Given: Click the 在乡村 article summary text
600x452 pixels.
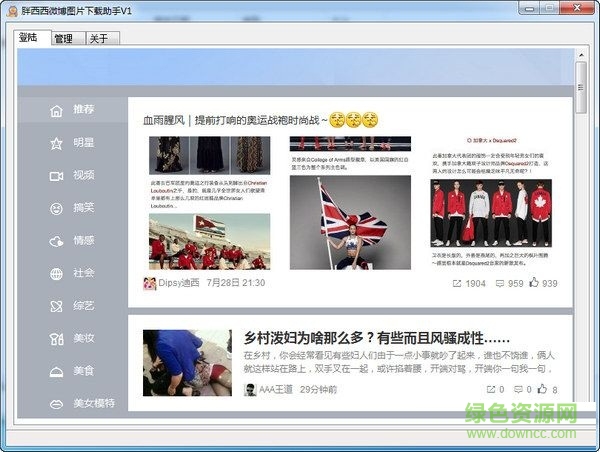Looking at the screenshot, I should point(399,362).
